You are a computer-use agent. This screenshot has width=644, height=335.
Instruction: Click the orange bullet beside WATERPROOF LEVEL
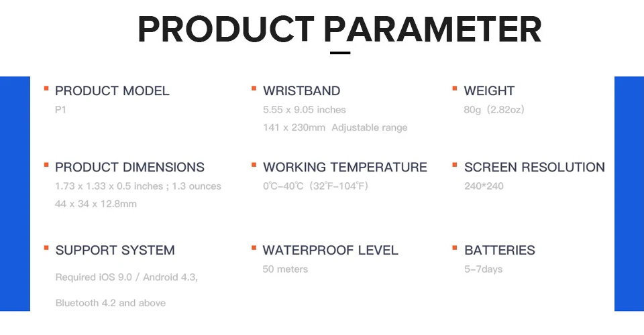pos(254,248)
